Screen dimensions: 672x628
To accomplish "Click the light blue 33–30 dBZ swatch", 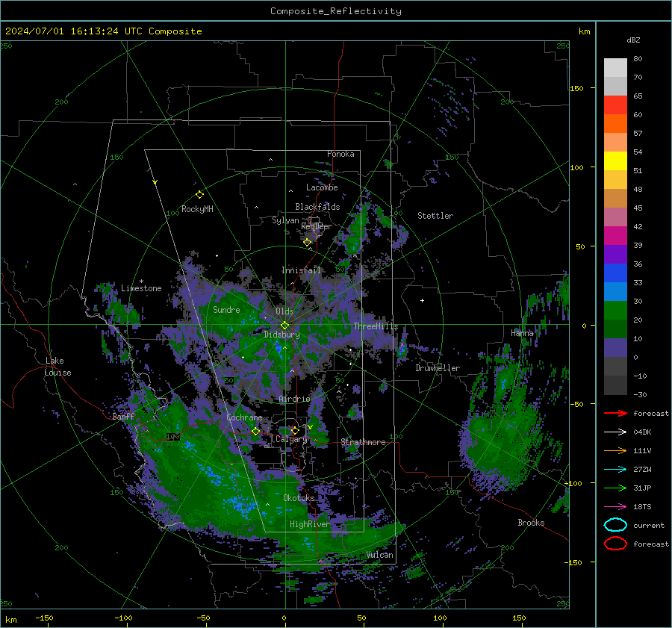I will (x=615, y=292).
